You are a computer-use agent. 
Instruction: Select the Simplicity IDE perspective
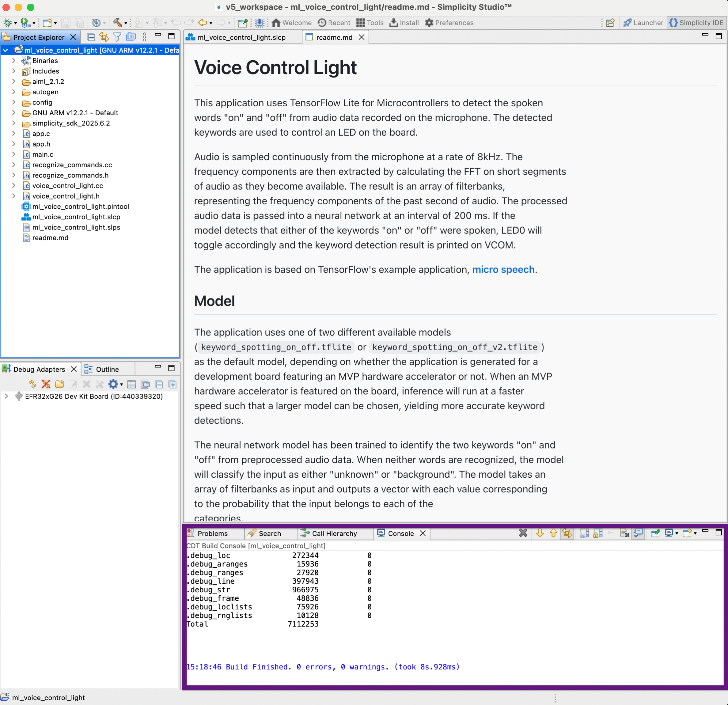click(696, 23)
